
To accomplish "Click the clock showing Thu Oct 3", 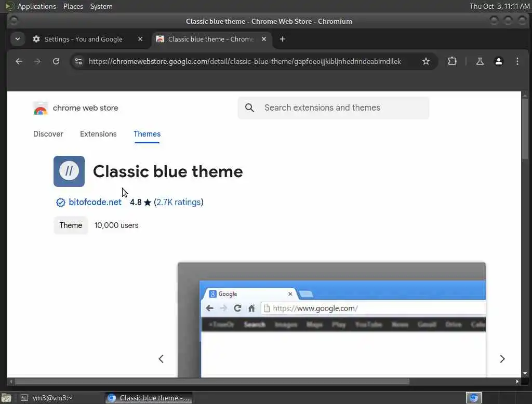I will coord(499,6).
